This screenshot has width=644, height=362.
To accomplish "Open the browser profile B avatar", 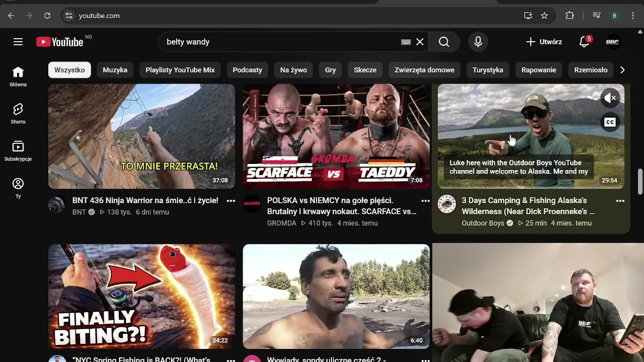I will [x=614, y=16].
